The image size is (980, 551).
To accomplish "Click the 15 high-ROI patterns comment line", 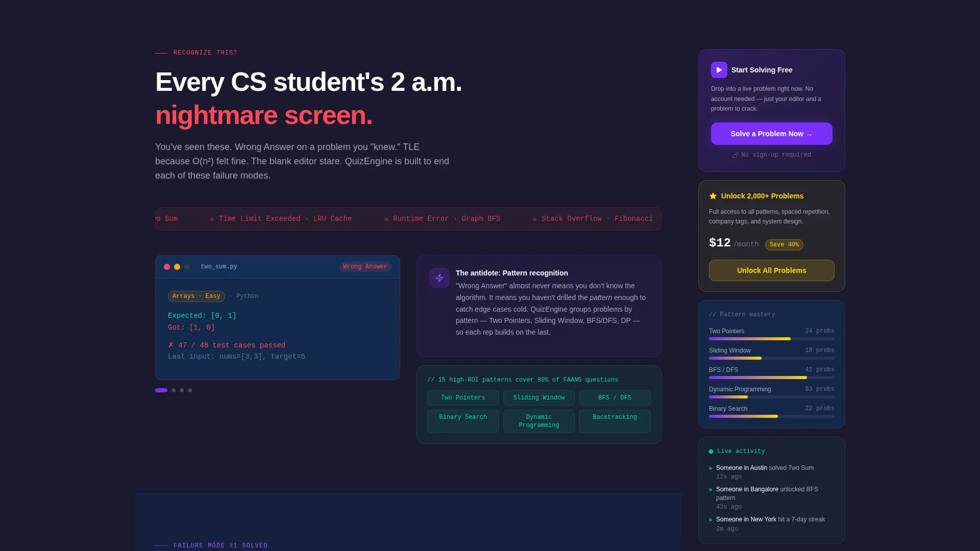I will click(523, 380).
